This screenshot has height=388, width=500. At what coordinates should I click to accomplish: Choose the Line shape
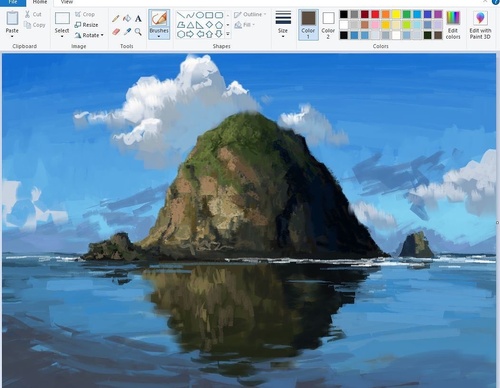pos(180,15)
